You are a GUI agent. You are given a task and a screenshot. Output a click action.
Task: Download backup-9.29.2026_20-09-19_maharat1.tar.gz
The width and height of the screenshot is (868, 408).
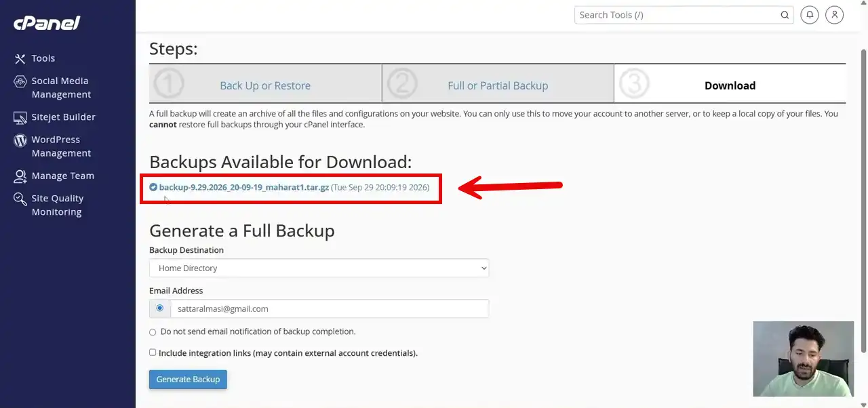pyautogui.click(x=244, y=187)
